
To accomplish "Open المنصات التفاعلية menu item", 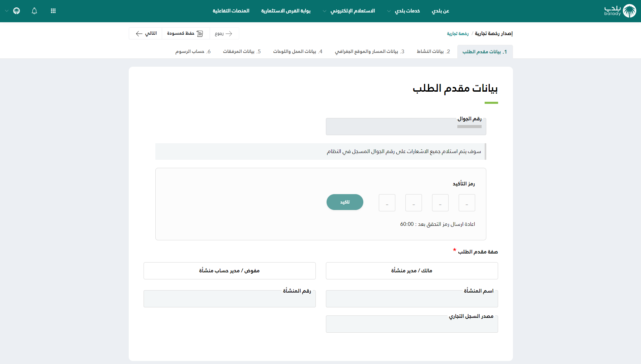I will click(x=231, y=11).
